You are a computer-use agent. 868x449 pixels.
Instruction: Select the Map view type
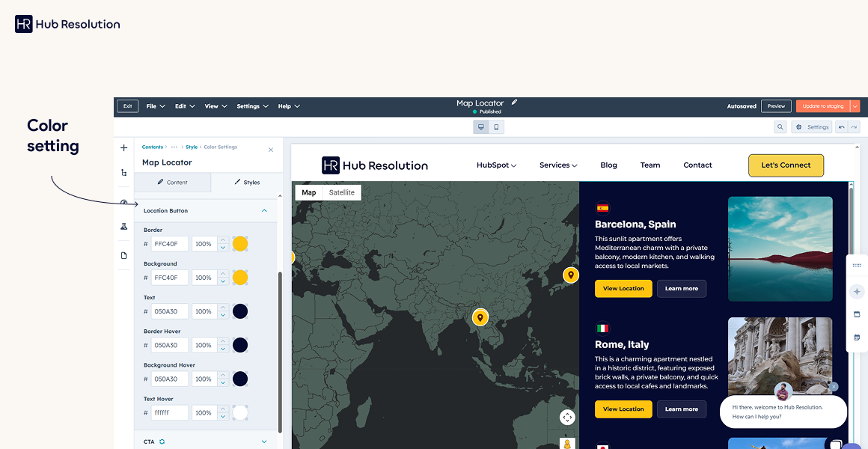[309, 192]
